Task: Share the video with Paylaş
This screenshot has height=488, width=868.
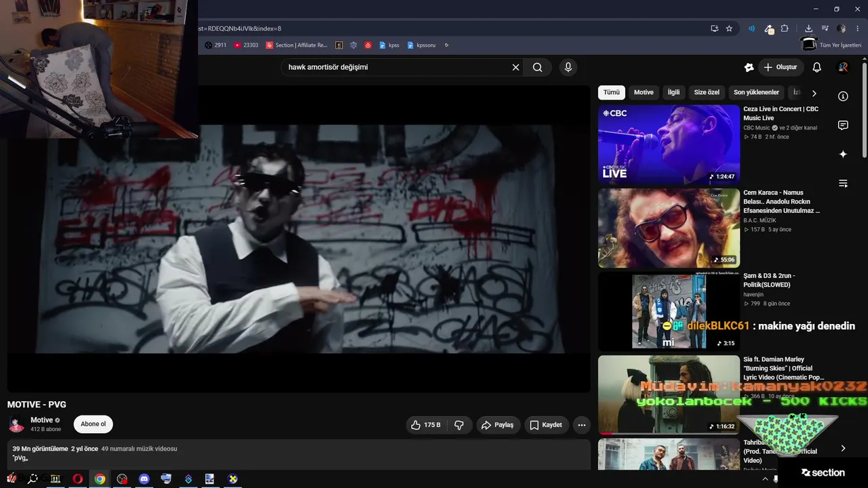Action: [498, 425]
